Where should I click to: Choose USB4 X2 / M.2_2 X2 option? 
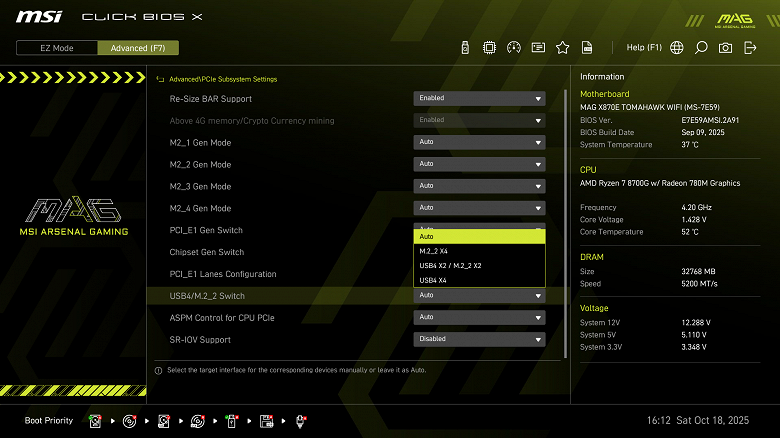pos(479,265)
